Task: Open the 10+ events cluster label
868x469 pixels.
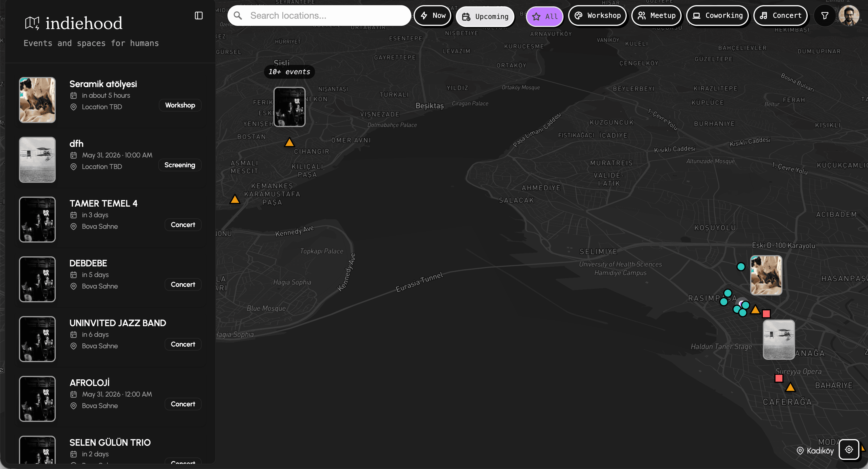Action: (x=290, y=72)
